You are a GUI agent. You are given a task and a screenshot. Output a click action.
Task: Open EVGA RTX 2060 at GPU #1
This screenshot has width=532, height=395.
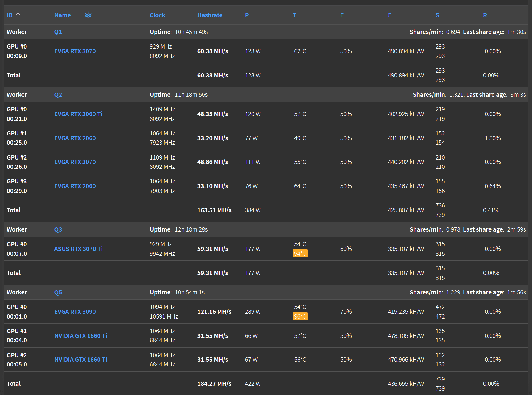click(x=75, y=138)
